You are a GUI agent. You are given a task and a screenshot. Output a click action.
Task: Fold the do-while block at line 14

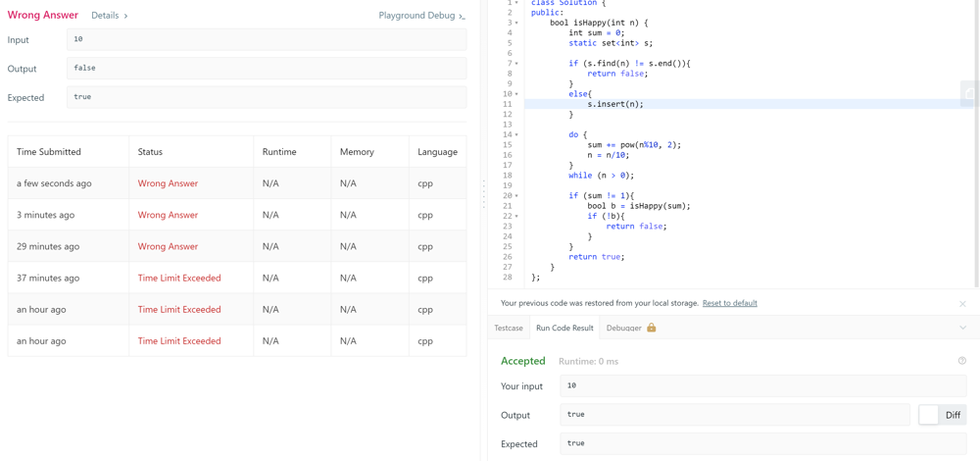tap(516, 134)
